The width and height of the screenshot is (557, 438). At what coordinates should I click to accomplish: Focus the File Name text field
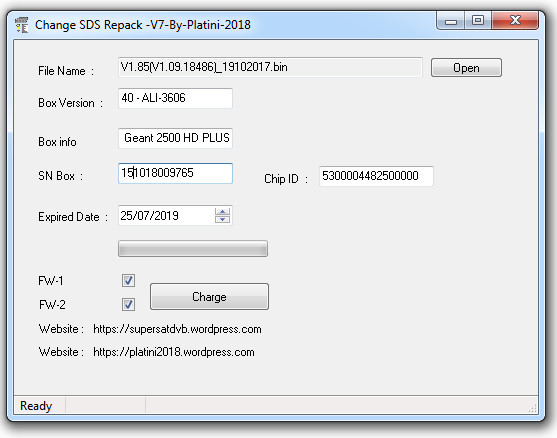pyautogui.click(x=270, y=67)
